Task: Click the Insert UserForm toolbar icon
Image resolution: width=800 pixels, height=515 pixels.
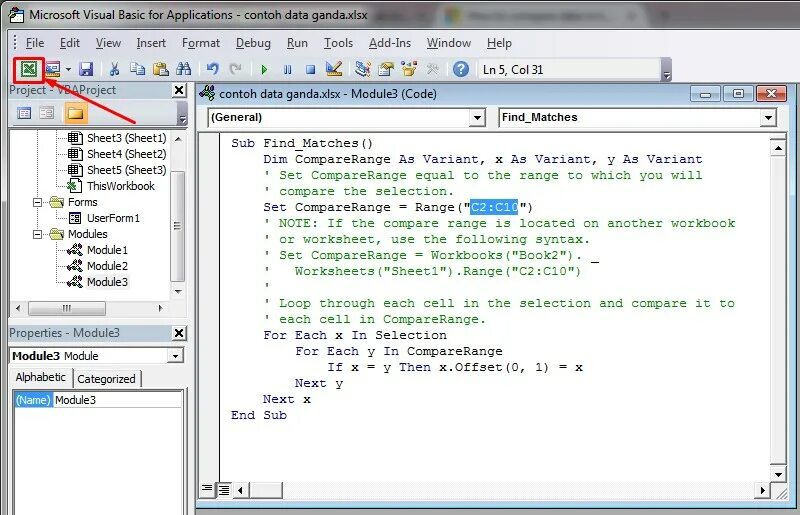Action: (53, 69)
